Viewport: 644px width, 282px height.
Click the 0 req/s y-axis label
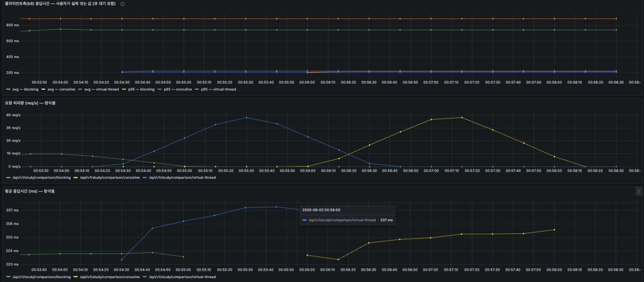pyautogui.click(x=14, y=167)
